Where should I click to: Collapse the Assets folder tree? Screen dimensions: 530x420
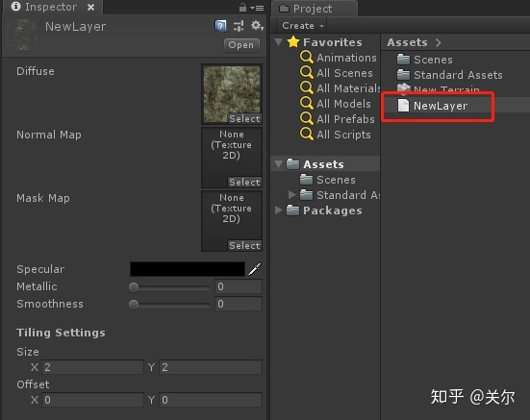pos(279,164)
